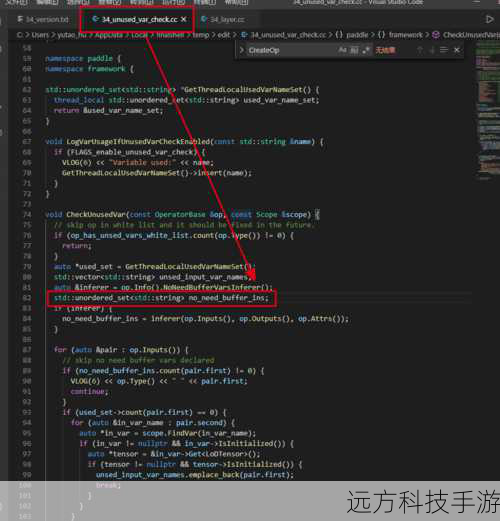Open breadcrumb file 34_unused_var_check.cc

288,35
